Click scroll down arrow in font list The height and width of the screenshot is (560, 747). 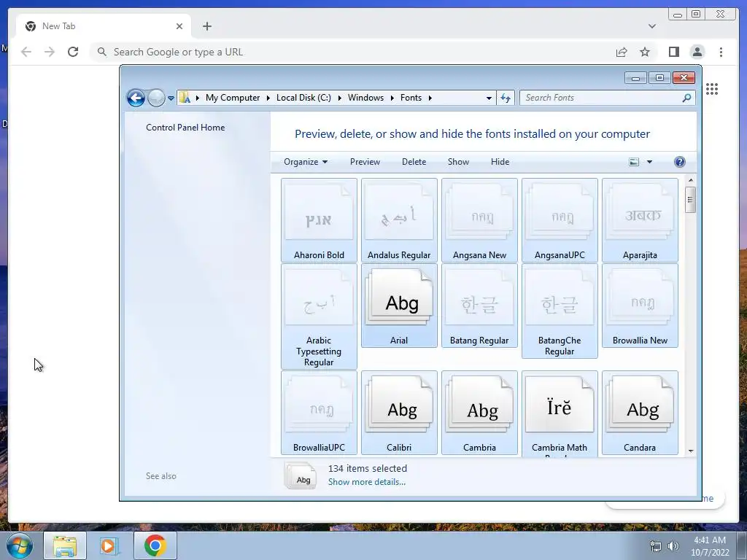pos(690,451)
